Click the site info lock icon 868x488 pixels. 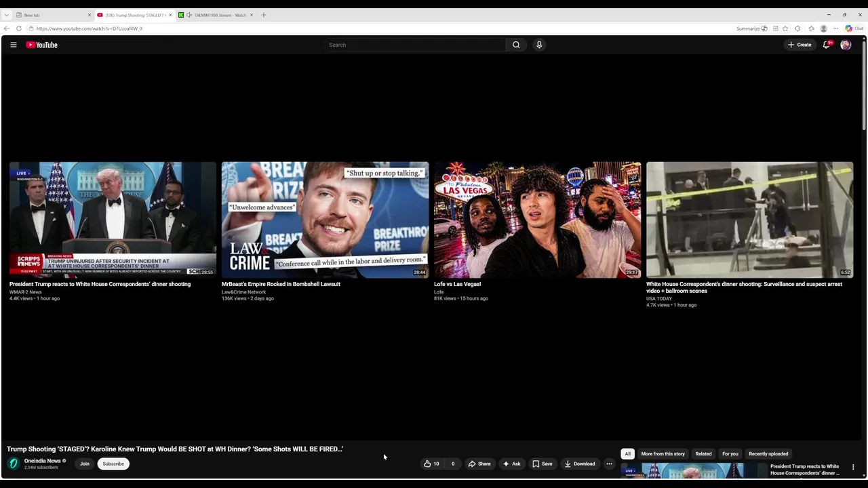(x=31, y=28)
